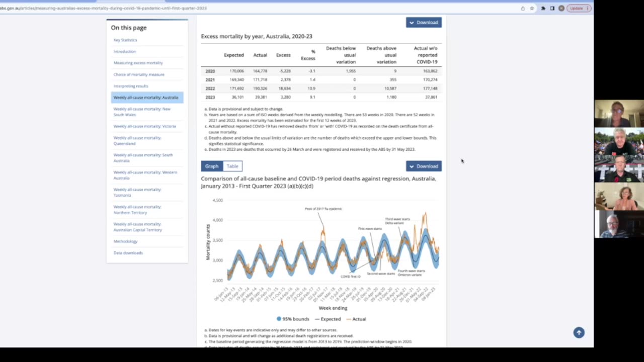This screenshot has height=362, width=644.
Task: Click the 'Week ending' axis label
Action: coord(333,308)
